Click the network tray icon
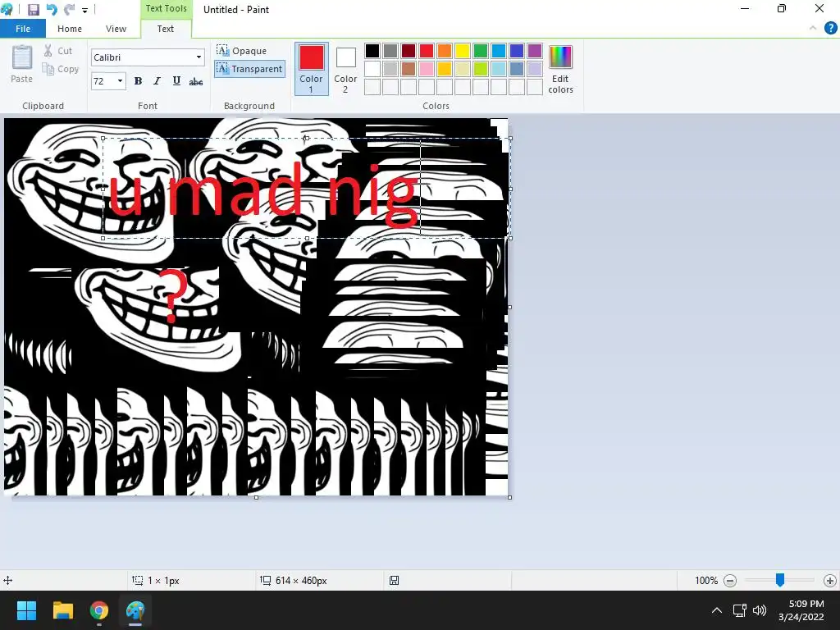 pos(740,610)
